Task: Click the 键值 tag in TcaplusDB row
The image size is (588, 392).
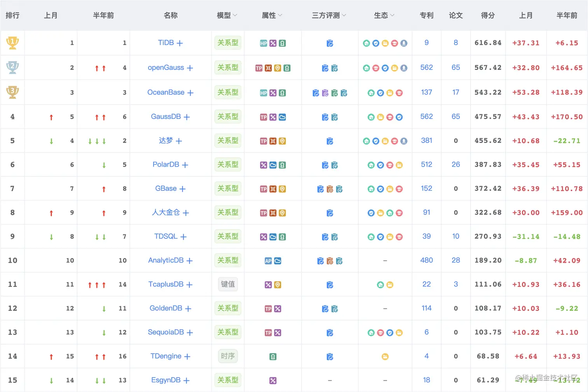Action: (x=228, y=284)
